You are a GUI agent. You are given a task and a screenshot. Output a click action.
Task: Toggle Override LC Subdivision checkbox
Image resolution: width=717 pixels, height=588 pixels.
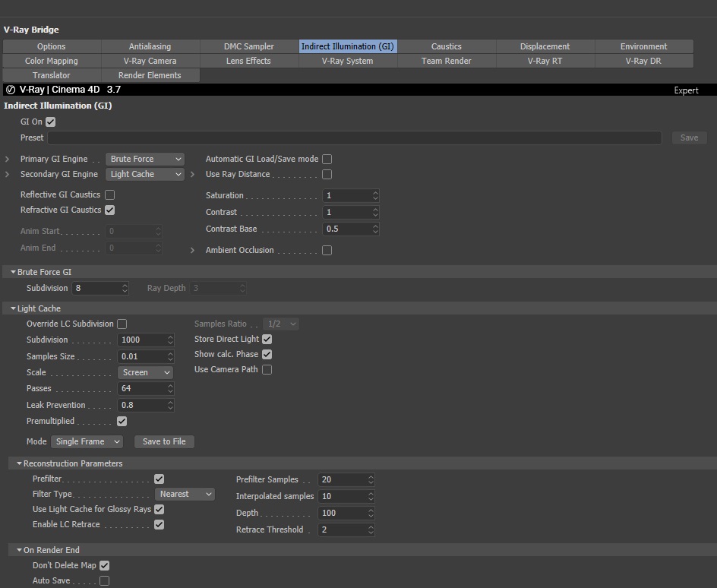[122, 324]
